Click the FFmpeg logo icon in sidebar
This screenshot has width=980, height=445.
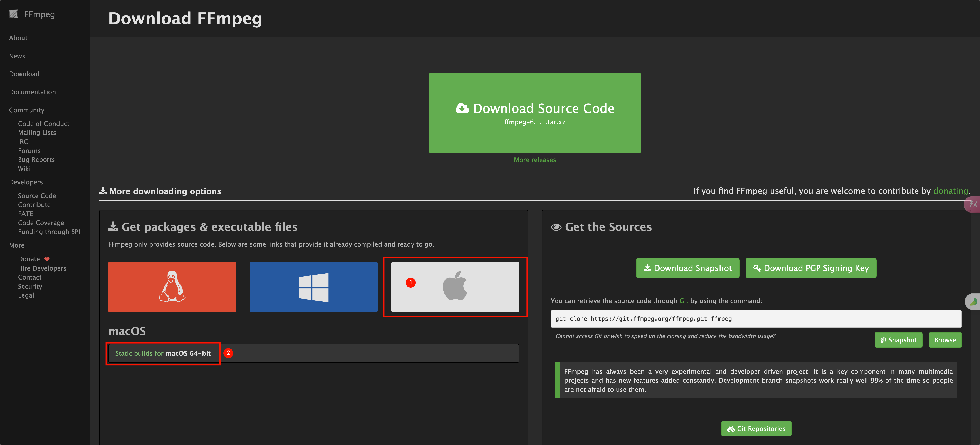(x=14, y=14)
